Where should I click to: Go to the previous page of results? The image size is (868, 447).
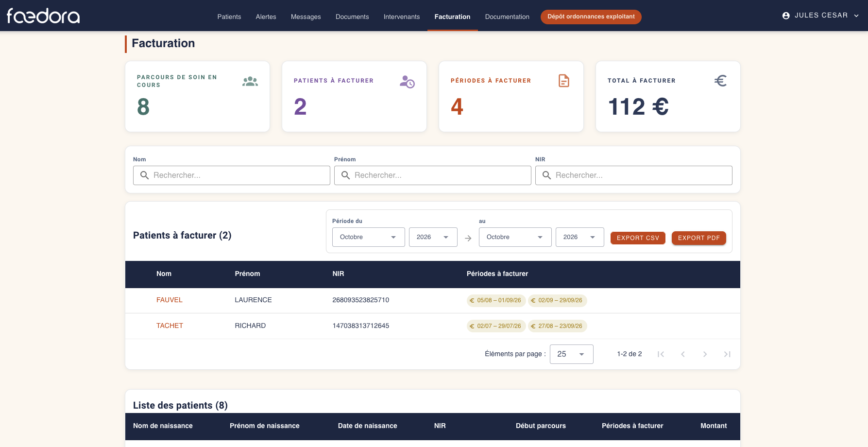pyautogui.click(x=683, y=354)
